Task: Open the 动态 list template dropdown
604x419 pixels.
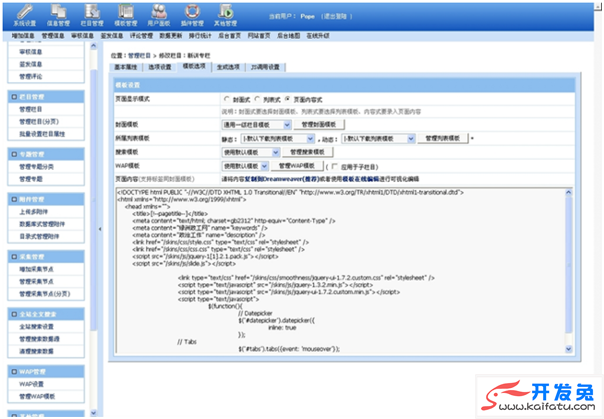Action: [378, 139]
